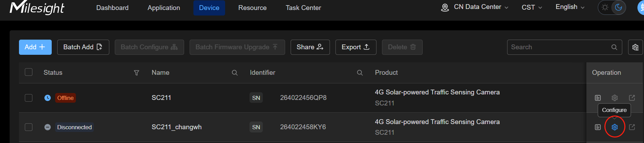The height and width of the screenshot is (143, 644).
Task: Go to the Resource tab
Action: pyautogui.click(x=252, y=8)
